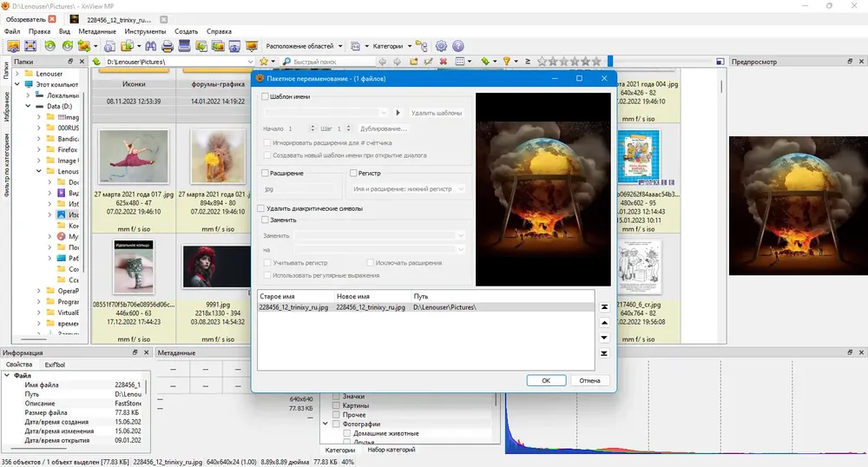The image size is (868, 467).
Task: Open the Расположение областей dropdown
Action: pos(304,46)
